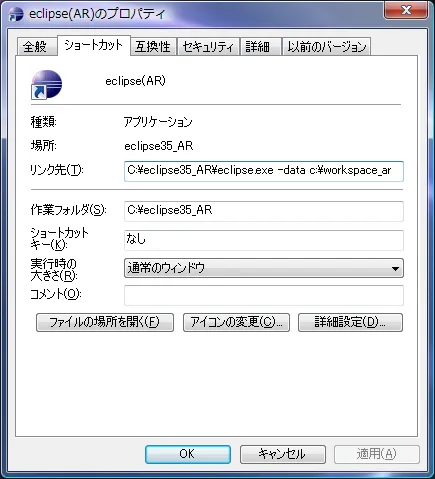Click the eclipse(AR)のプロパティ window title

click(x=97, y=14)
